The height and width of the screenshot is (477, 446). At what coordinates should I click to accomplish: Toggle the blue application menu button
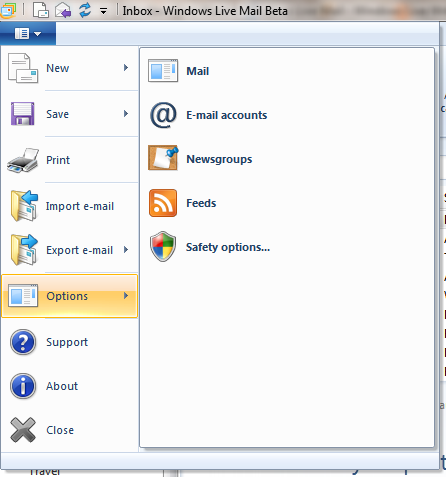(28, 33)
